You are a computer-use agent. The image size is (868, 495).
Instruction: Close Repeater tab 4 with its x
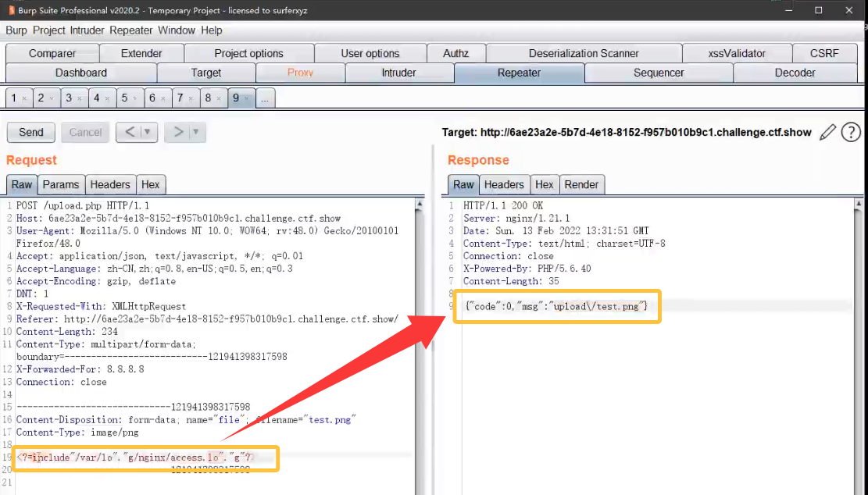107,98
